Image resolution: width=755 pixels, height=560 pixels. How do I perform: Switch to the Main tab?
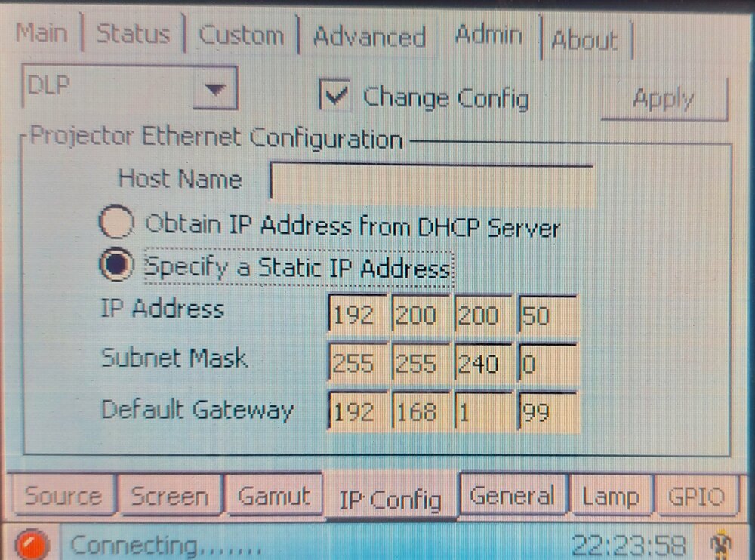(x=42, y=32)
